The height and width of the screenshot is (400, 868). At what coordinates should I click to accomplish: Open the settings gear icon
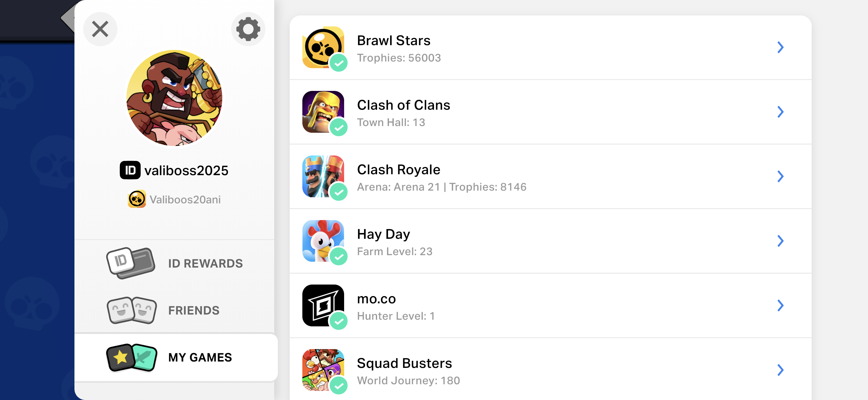pyautogui.click(x=248, y=29)
